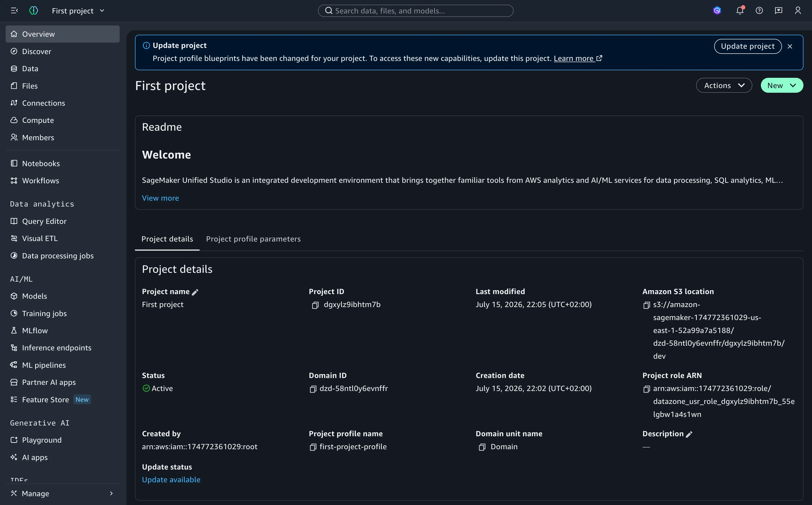Open Feature Store in the sidebar
Image resolution: width=812 pixels, height=505 pixels.
click(x=62, y=400)
